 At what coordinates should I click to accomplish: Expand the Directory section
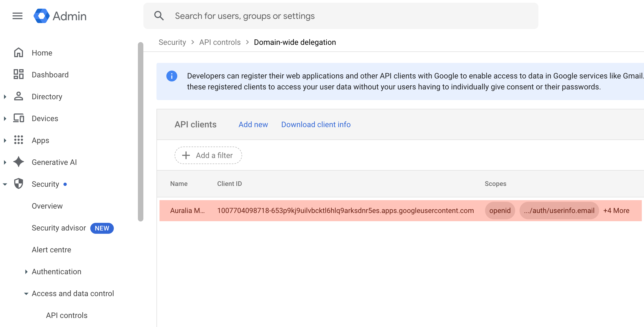coord(5,96)
